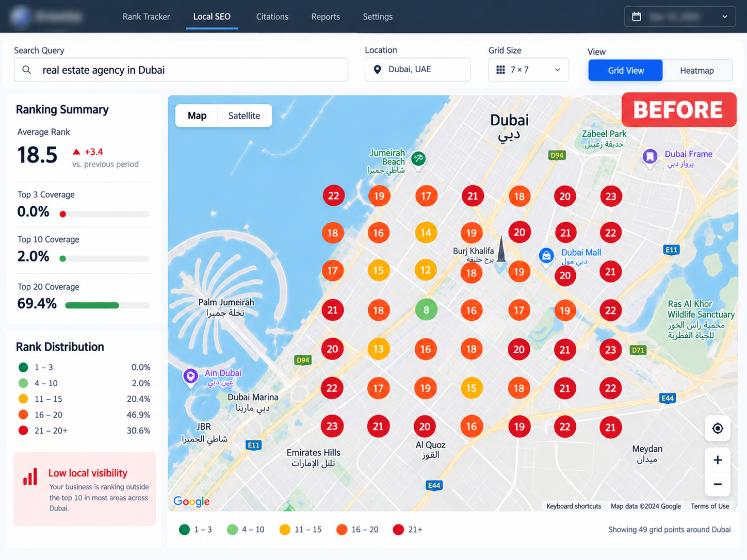747x560 pixels.
Task: Click the Dubai Marina map label
Action: coord(253,402)
